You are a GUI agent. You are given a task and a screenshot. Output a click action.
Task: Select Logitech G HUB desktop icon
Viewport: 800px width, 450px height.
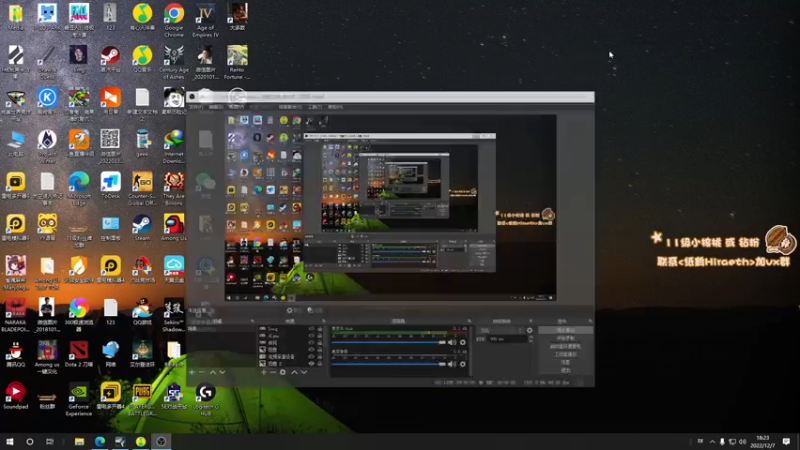pyautogui.click(x=205, y=399)
